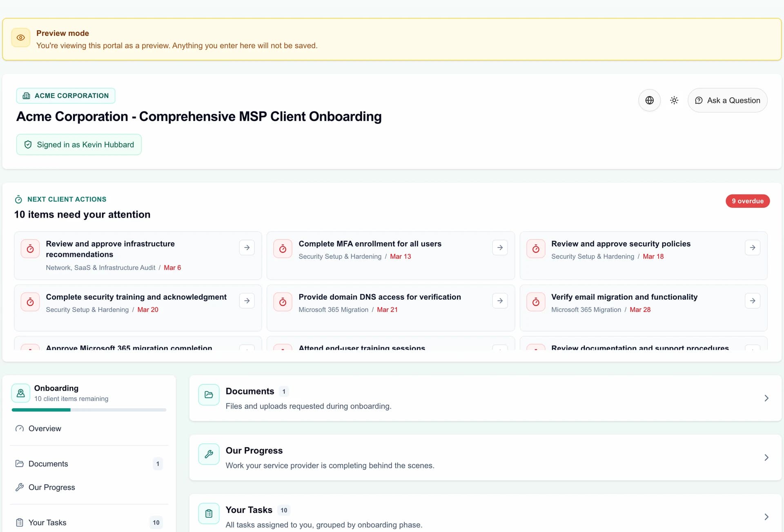The width and height of the screenshot is (784, 532).
Task: Click the Documents card heading
Action: tap(249, 391)
